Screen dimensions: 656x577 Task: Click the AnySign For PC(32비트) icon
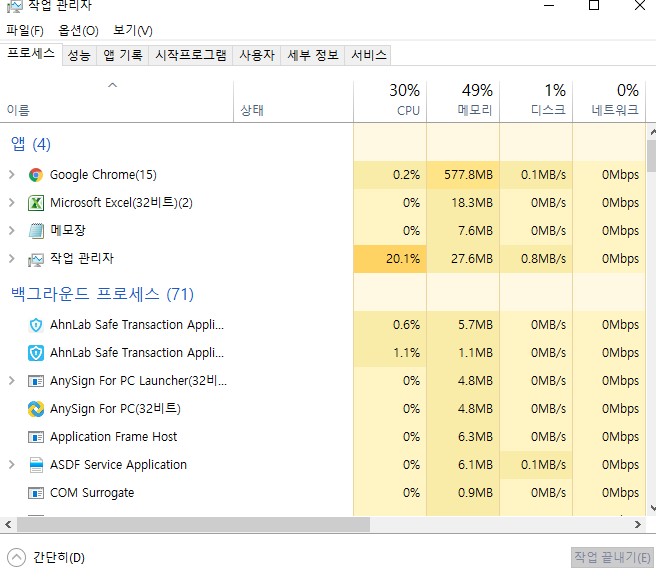coord(36,409)
